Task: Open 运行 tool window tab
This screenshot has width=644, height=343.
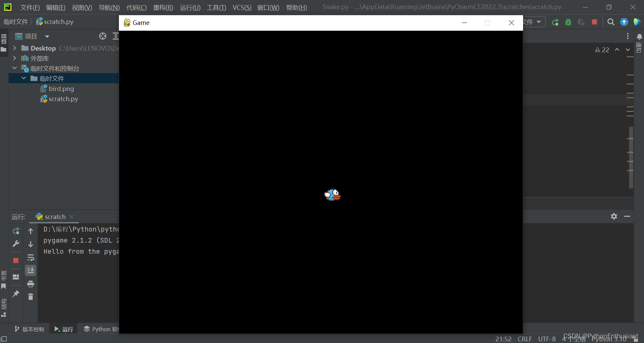Action: [x=64, y=329]
